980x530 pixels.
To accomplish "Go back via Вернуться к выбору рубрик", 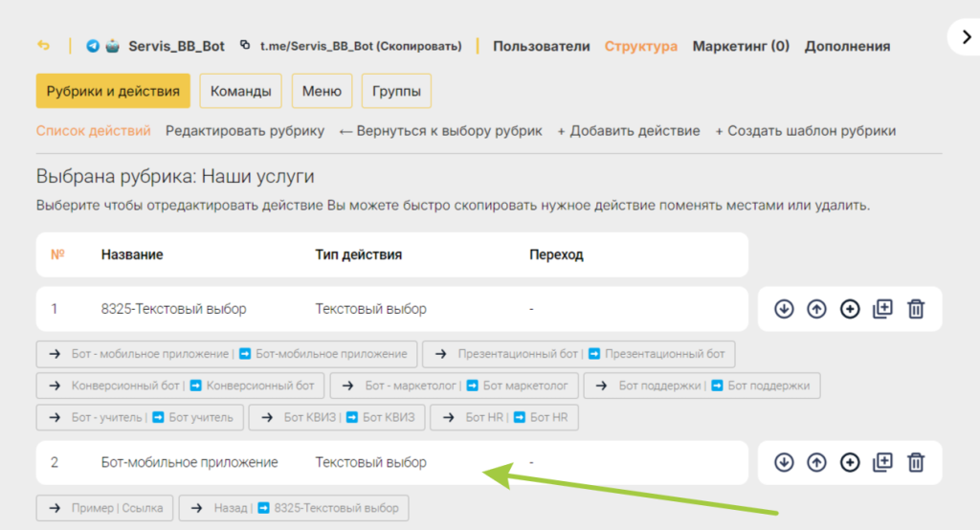I will click(440, 131).
